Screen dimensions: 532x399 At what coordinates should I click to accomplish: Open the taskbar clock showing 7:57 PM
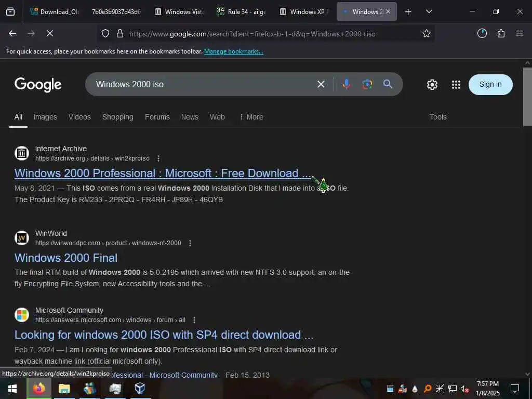(487, 389)
